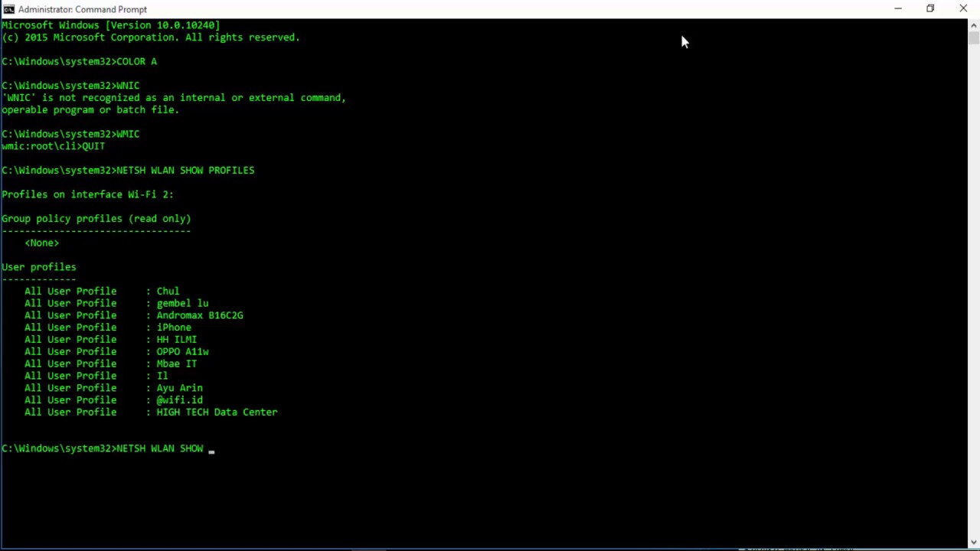Viewport: 980px width, 551px height.
Task: Click the '@wifi.id' profile row
Action: (113, 400)
